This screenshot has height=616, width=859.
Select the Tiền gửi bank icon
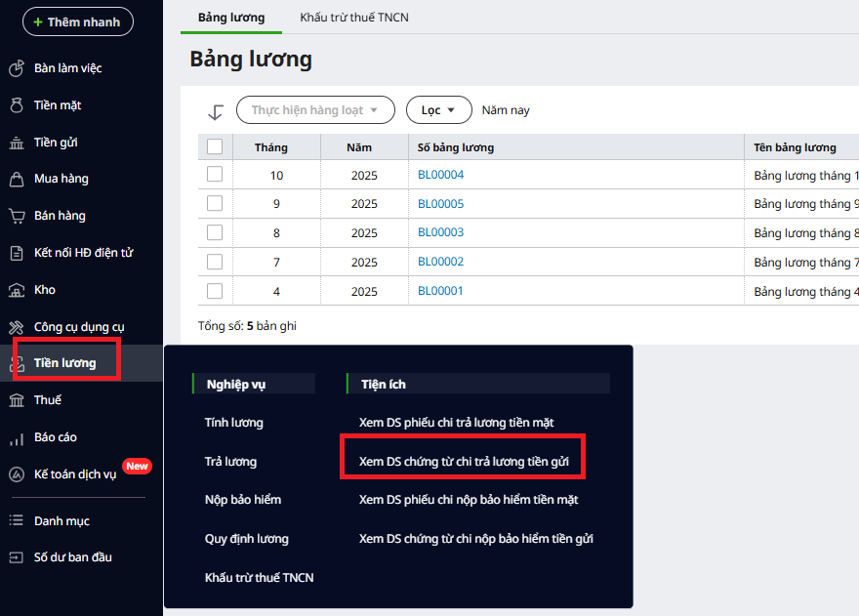pyautogui.click(x=16, y=143)
